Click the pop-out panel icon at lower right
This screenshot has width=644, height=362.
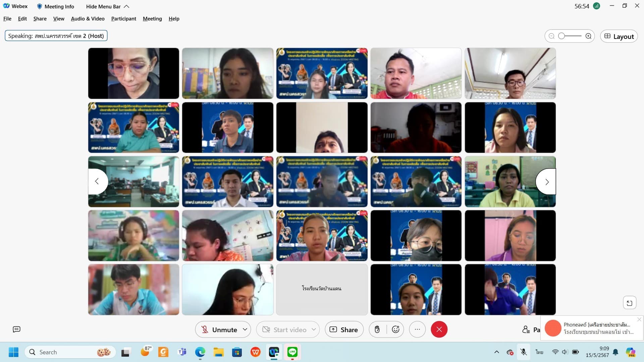[630, 303]
